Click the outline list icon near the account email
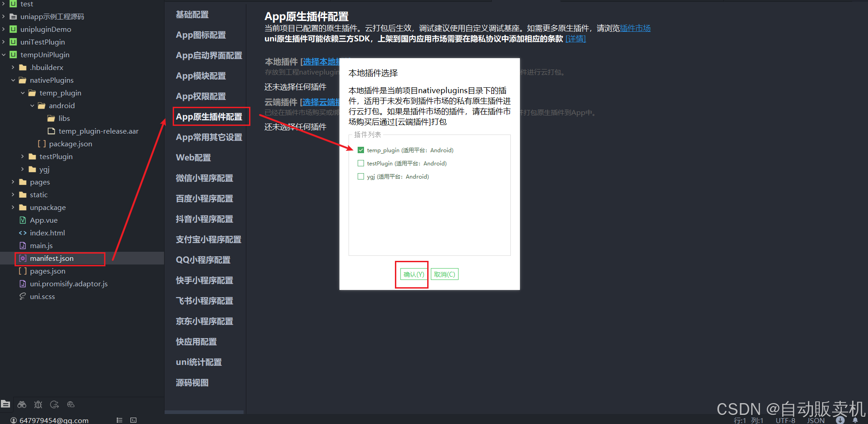Image resolution: width=868 pixels, height=424 pixels. tap(119, 420)
